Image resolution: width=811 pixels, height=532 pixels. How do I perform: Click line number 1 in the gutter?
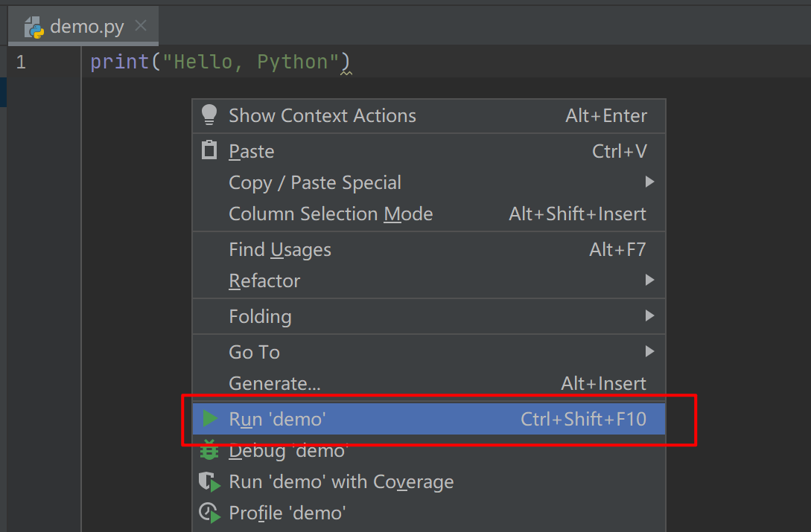click(21, 62)
